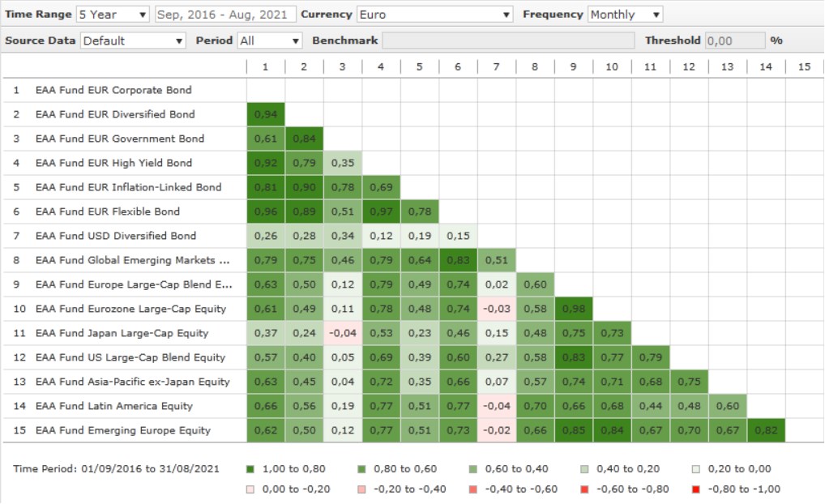Open the Period All dropdown
The width and height of the screenshot is (825, 504).
(x=270, y=41)
